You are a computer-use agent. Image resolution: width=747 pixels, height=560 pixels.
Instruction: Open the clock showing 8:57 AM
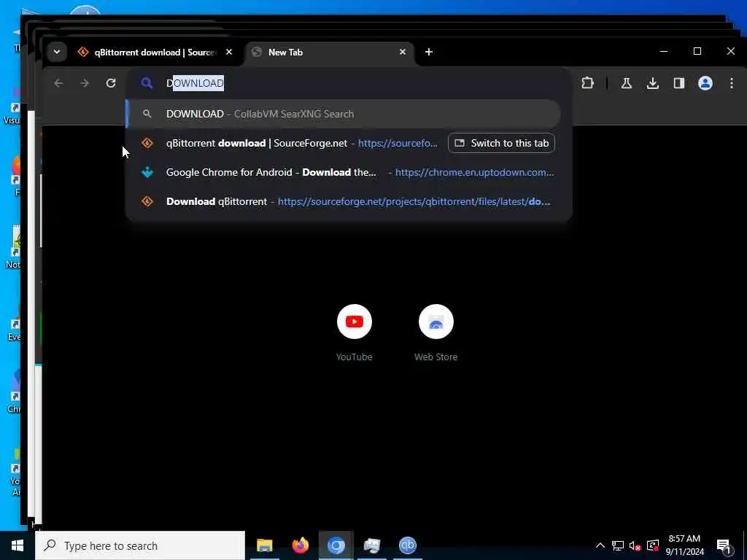click(x=684, y=545)
